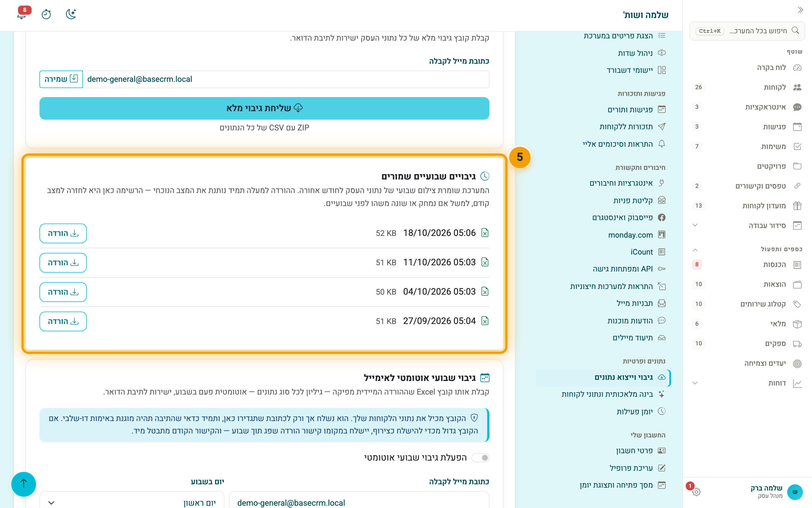Screen dimensions: 812x508
Task: Enable הפעלת גיבוי שבועי אוטומטי toggle
Action: pyautogui.click(x=480, y=458)
